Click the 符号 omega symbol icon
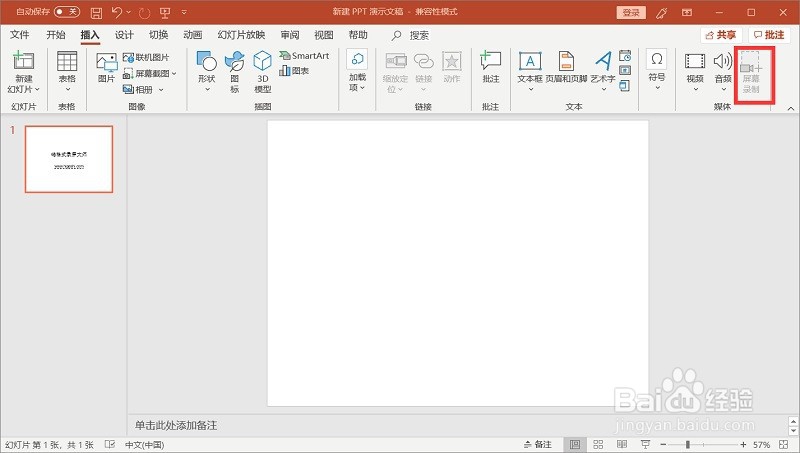The image size is (800, 453). click(657, 67)
